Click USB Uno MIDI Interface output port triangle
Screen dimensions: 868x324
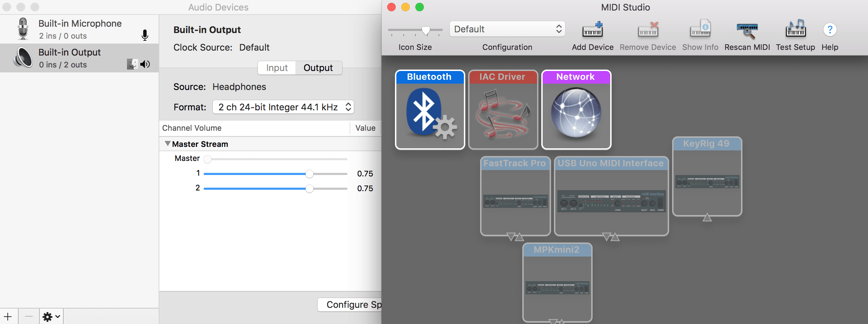[x=615, y=237]
